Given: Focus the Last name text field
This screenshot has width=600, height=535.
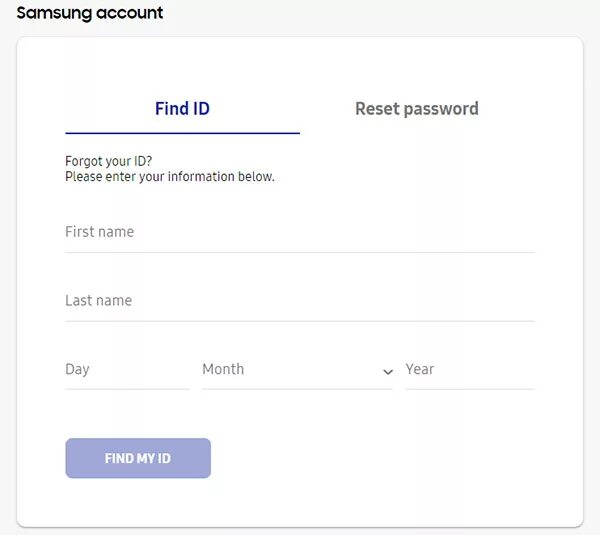Looking at the screenshot, I should click(x=300, y=301).
